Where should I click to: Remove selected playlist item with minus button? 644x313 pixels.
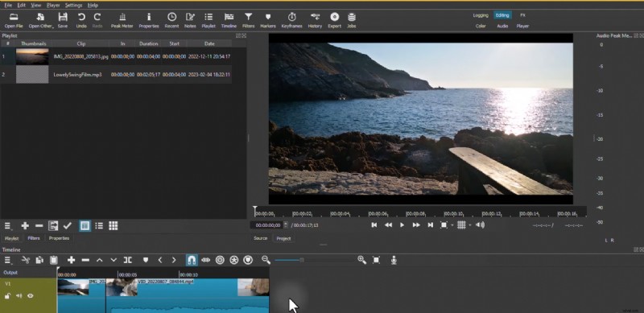(x=39, y=226)
